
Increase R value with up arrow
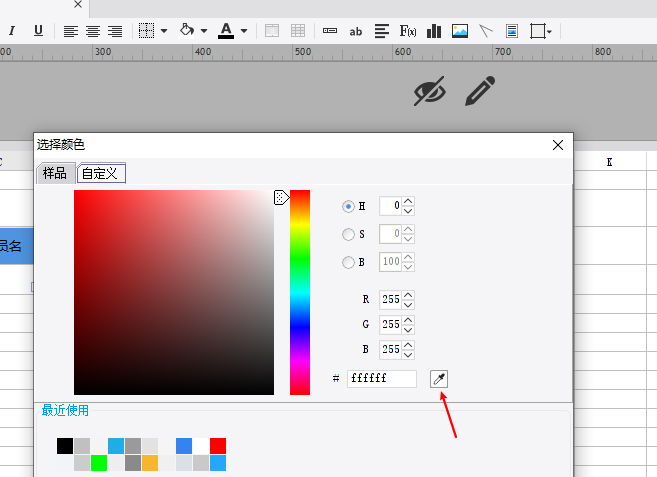[408, 295]
